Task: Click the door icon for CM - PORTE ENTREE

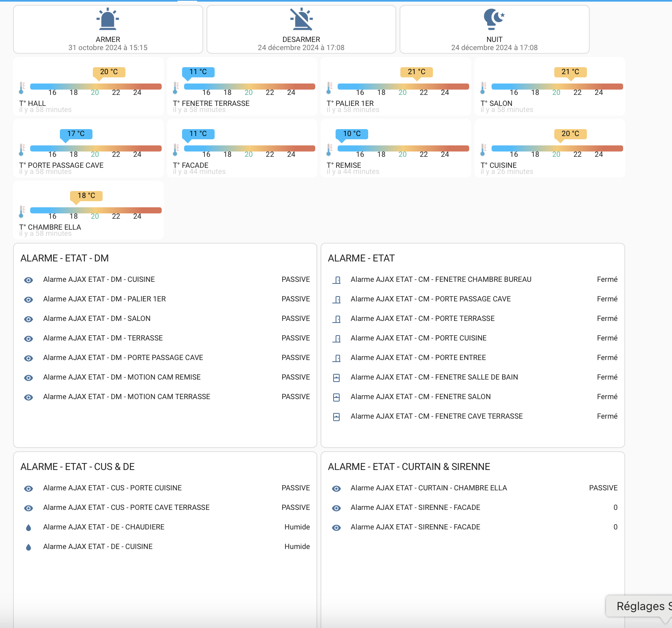Action: point(336,358)
